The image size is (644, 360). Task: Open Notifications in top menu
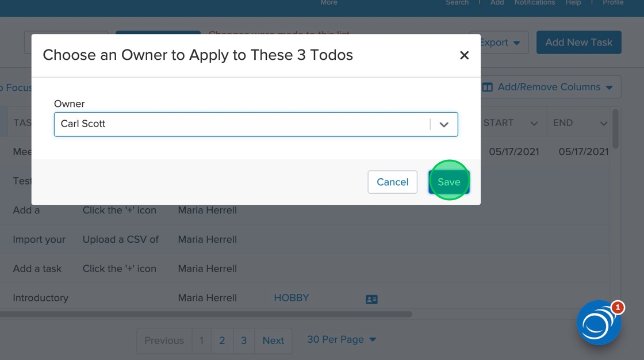tap(534, 3)
